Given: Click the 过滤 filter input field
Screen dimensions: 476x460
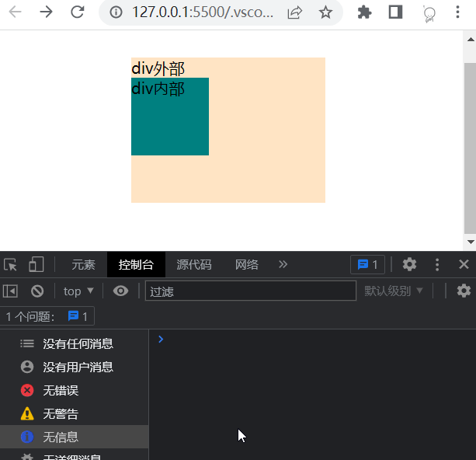Looking at the screenshot, I should 250,291.
